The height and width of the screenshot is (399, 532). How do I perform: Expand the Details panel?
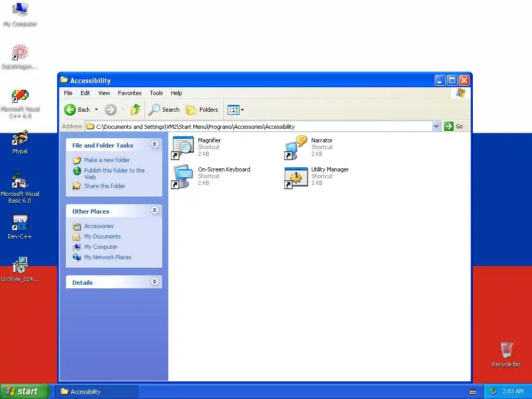pyautogui.click(x=154, y=282)
